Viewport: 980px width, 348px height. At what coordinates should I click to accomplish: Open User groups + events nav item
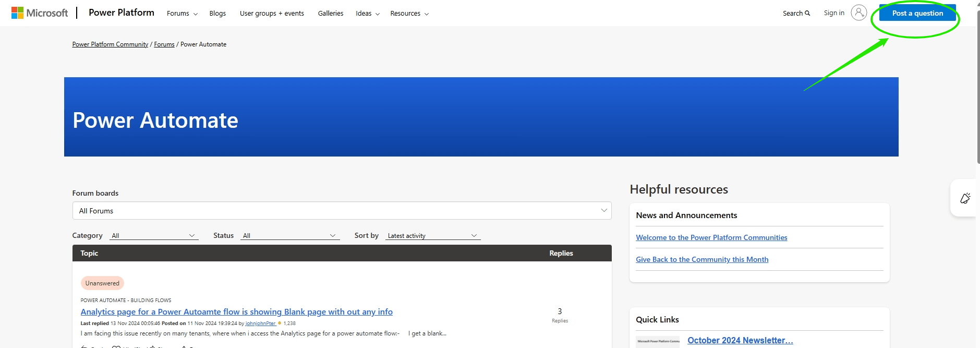pyautogui.click(x=272, y=14)
